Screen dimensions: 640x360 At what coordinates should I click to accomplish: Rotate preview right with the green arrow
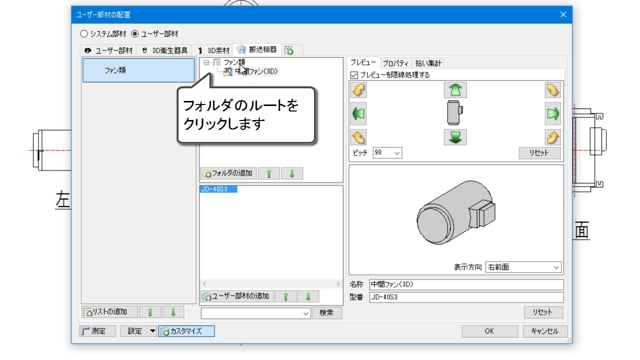tap(553, 113)
